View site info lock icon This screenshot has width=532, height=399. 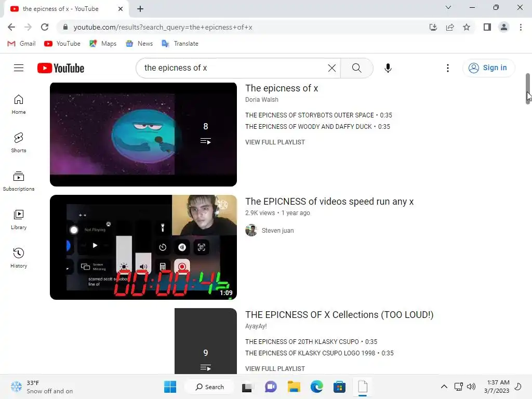click(65, 27)
